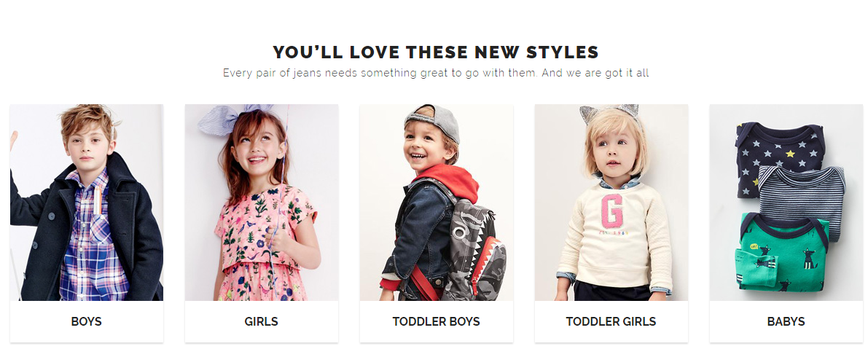Viewport: 868px width, 349px height.
Task: Visit the BABYS category link
Action: pyautogui.click(x=786, y=321)
